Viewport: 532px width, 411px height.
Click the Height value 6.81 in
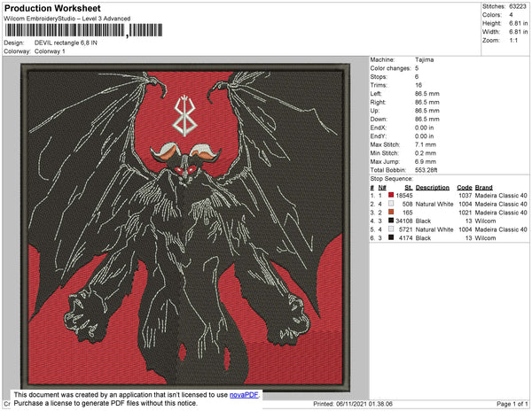tap(518, 23)
